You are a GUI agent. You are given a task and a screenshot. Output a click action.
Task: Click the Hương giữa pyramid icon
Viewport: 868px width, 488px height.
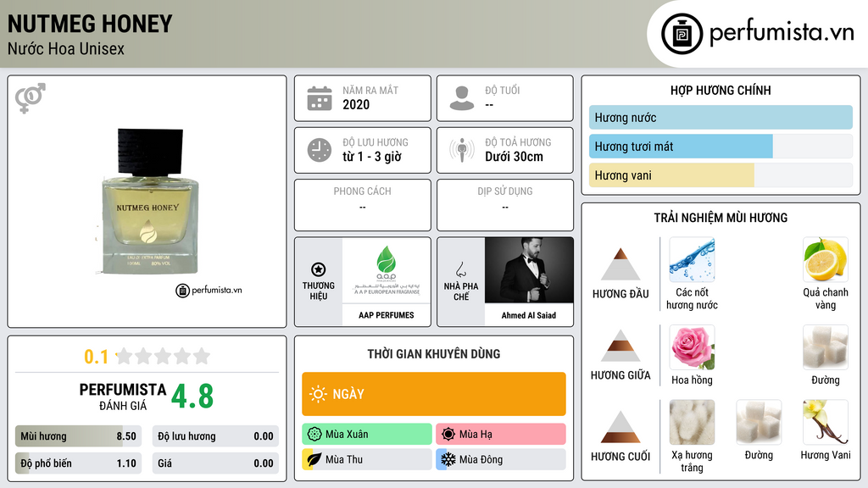pyautogui.click(x=620, y=346)
